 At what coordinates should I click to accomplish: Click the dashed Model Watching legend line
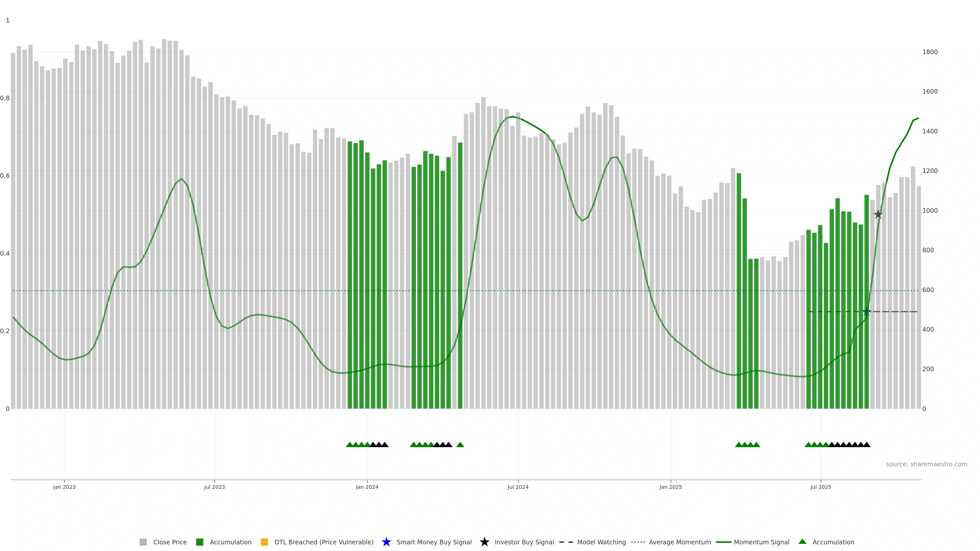566,542
